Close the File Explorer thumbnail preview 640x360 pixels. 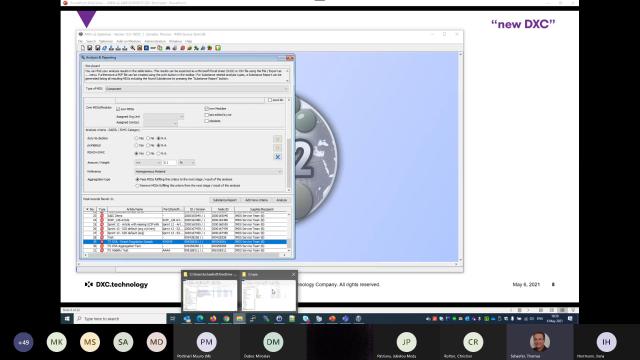[293, 274]
